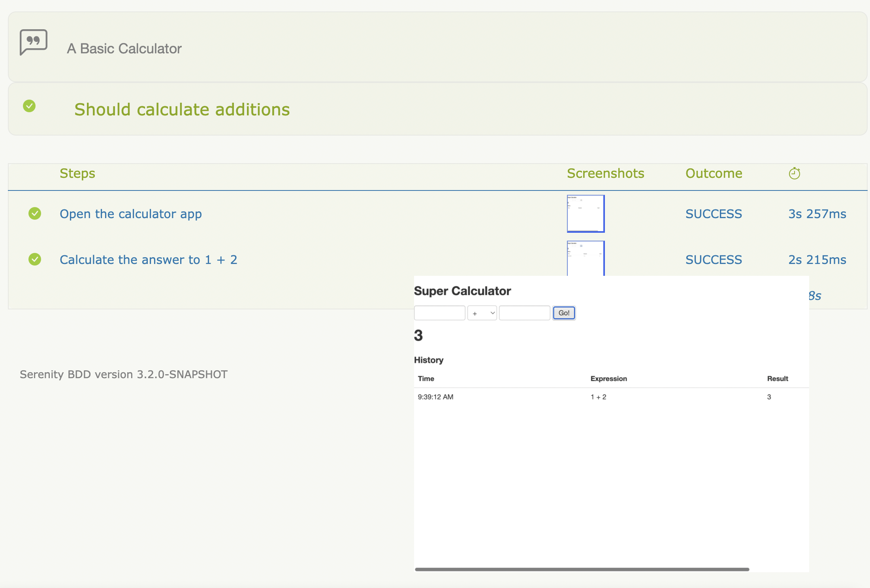Click the A Basic Calculator heading
This screenshot has height=588, width=870.
click(x=124, y=49)
